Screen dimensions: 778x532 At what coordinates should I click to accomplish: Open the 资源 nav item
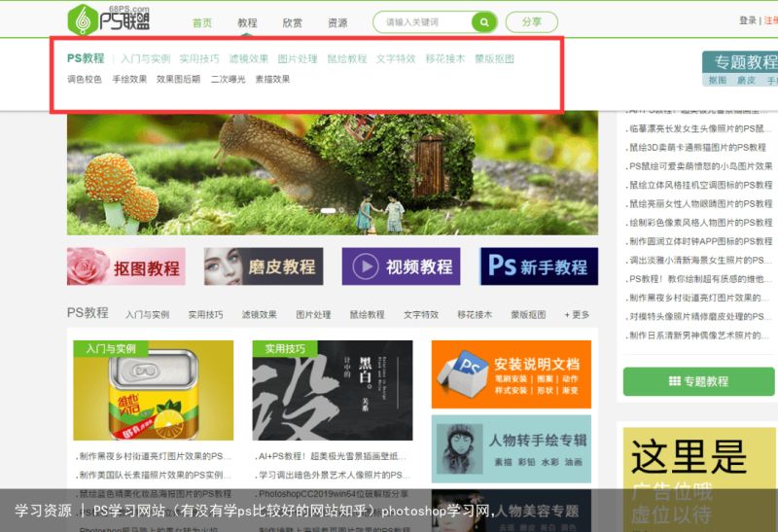(337, 22)
